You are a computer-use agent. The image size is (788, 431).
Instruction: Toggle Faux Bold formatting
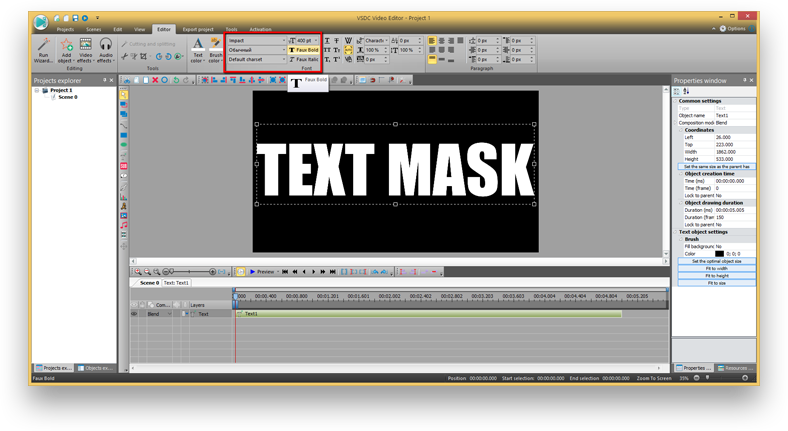coord(304,50)
